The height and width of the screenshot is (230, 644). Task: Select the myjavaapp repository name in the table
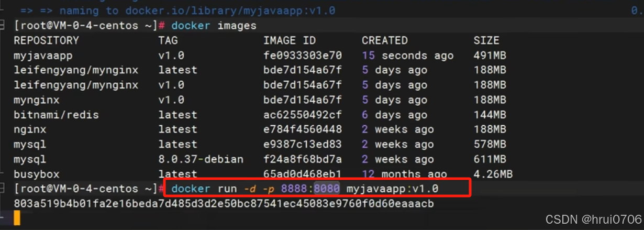click(x=43, y=55)
